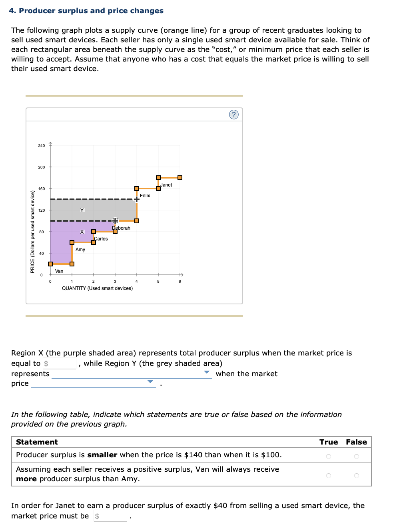Select Felix's square point at price $160
Viewport: 399px width, 532px height.
[137, 188]
